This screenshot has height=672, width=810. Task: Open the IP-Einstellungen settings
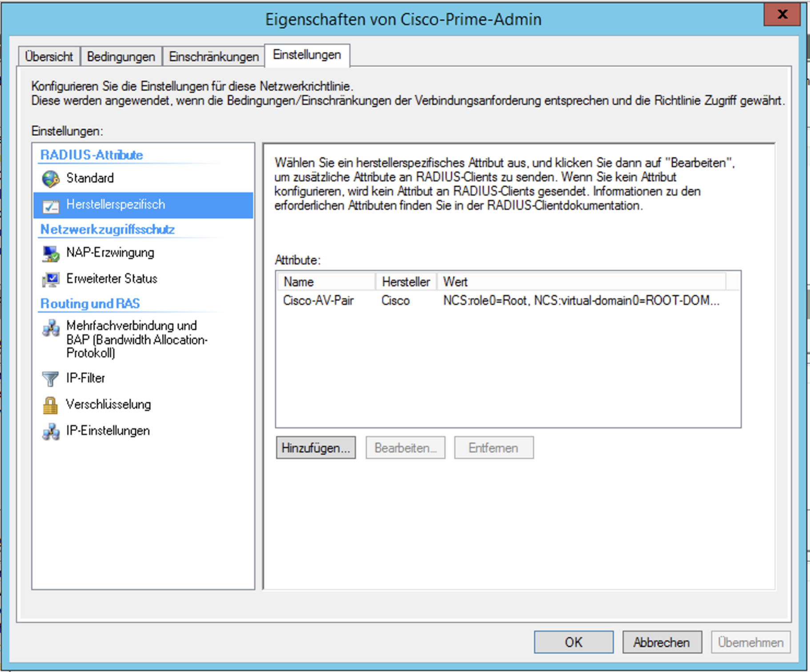[x=143, y=431]
